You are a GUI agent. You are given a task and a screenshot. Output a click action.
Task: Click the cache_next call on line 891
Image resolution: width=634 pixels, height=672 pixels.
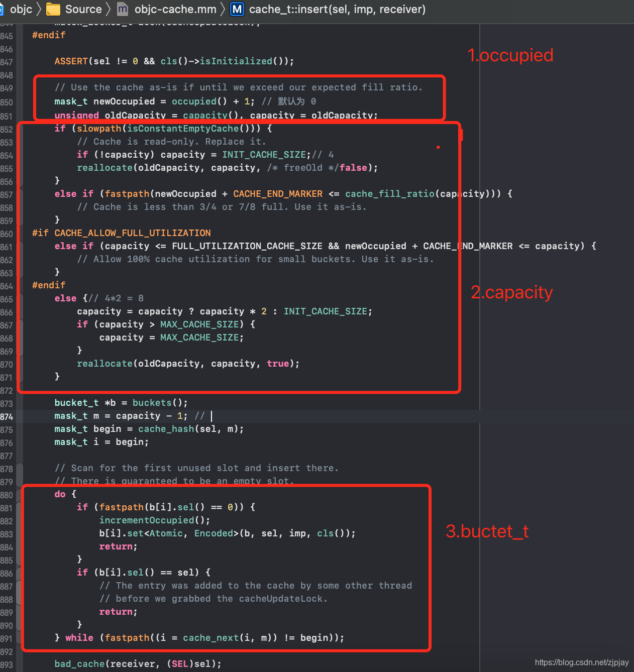(210, 638)
